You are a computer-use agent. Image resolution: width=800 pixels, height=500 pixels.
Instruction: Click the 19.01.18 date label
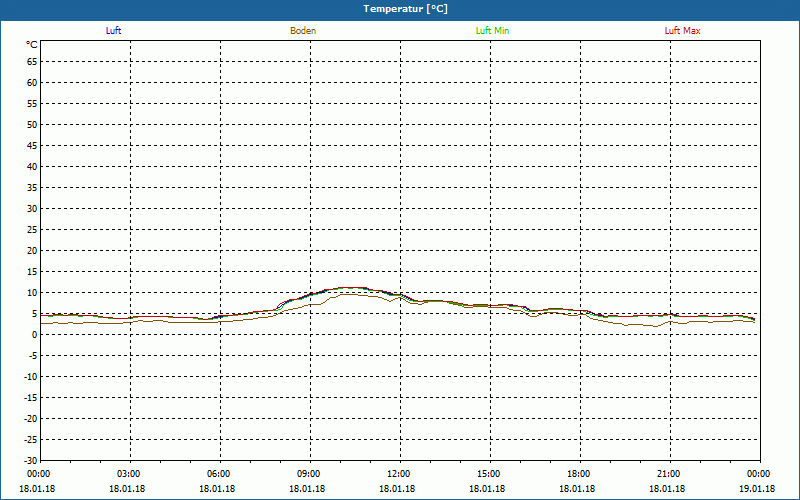click(x=757, y=489)
